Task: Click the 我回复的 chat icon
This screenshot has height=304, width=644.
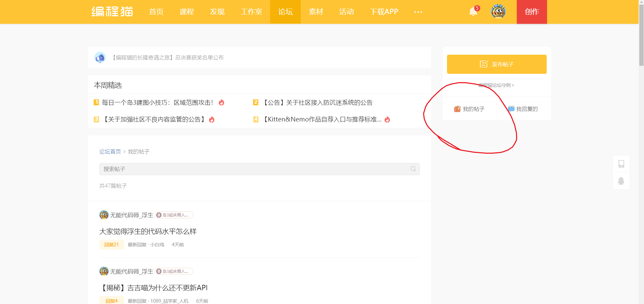Action: [x=511, y=109]
